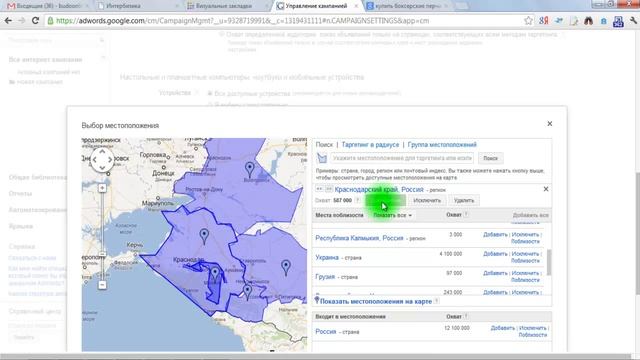Click the second small icon before Краснодарский край
This screenshot has width=640, height=360.
(x=329, y=189)
